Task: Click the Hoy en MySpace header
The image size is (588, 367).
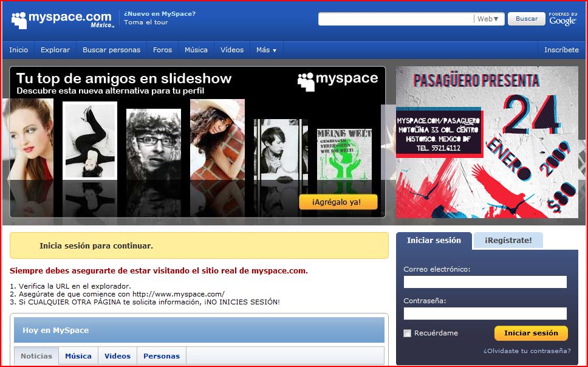Action: pos(199,330)
